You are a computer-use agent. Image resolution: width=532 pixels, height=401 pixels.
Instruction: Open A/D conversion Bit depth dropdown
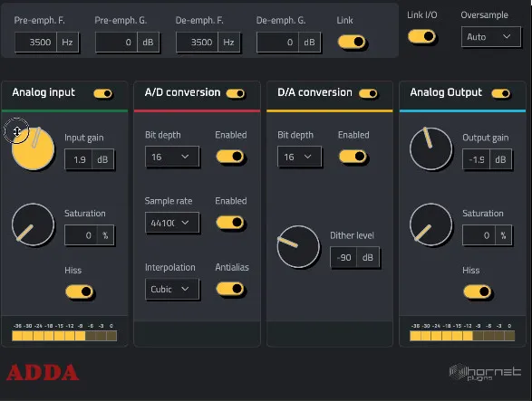point(172,157)
